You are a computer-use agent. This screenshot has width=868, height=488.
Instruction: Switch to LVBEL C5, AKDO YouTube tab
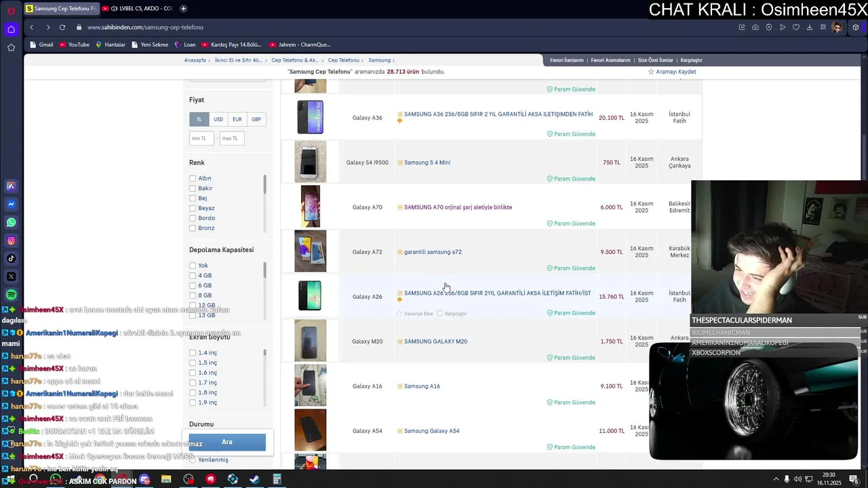(138, 9)
